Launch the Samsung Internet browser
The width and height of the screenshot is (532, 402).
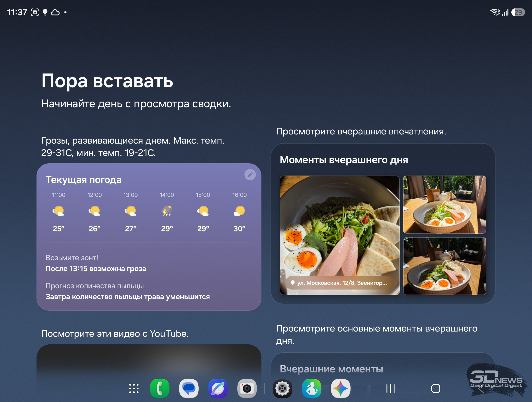click(218, 388)
